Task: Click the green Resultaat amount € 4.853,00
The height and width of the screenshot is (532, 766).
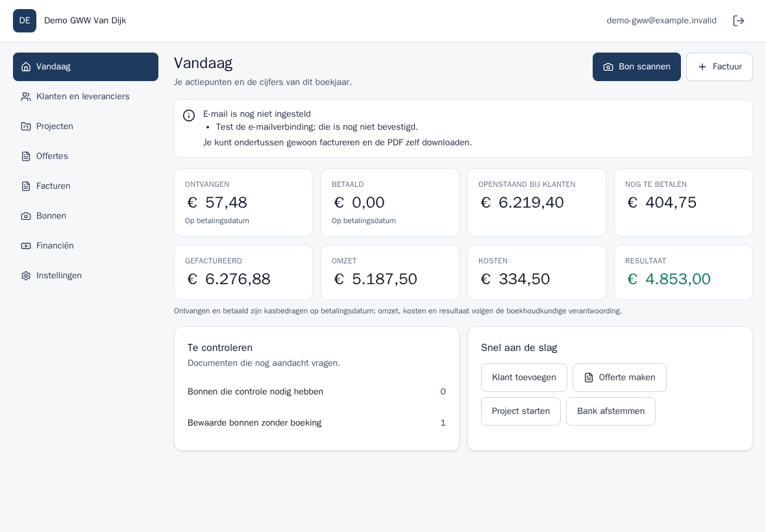Action: pos(669,279)
